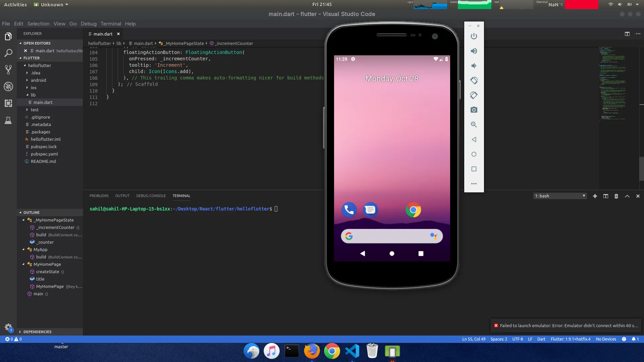Split the terminal using split icon
This screenshot has height=362, width=644.
[x=605, y=196]
